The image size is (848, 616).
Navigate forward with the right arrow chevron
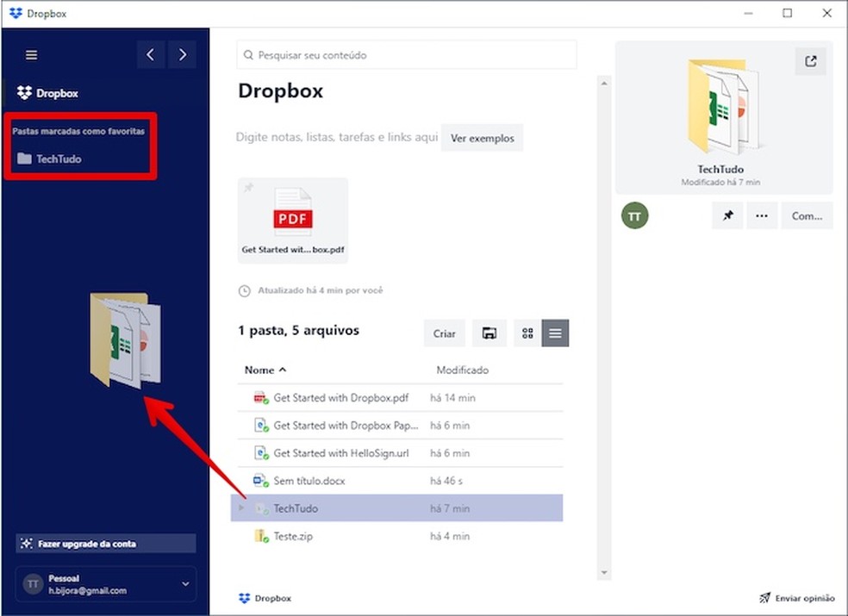(x=182, y=54)
